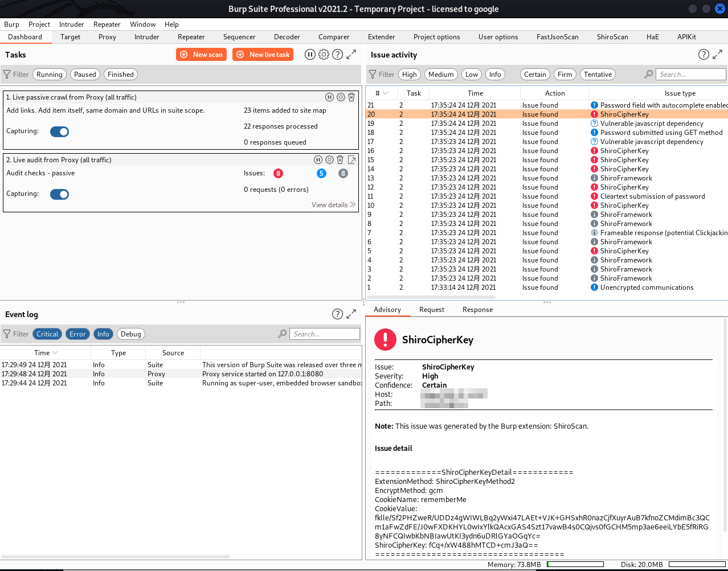The width and height of the screenshot is (728, 571).
Task: Click horizontal scrollbar under issue list
Action: coord(431,297)
